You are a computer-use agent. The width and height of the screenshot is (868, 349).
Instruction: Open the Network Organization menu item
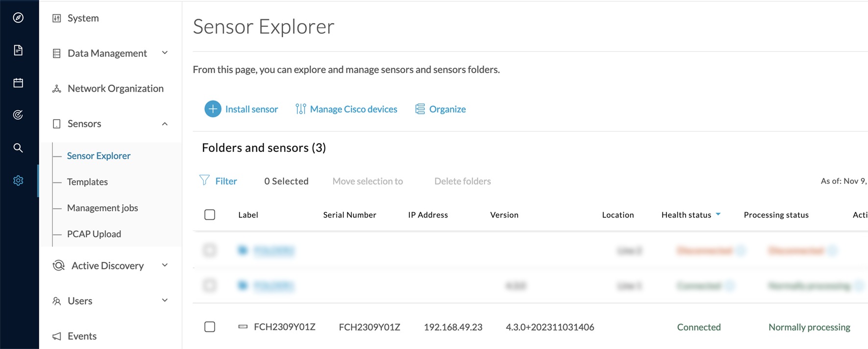click(116, 89)
